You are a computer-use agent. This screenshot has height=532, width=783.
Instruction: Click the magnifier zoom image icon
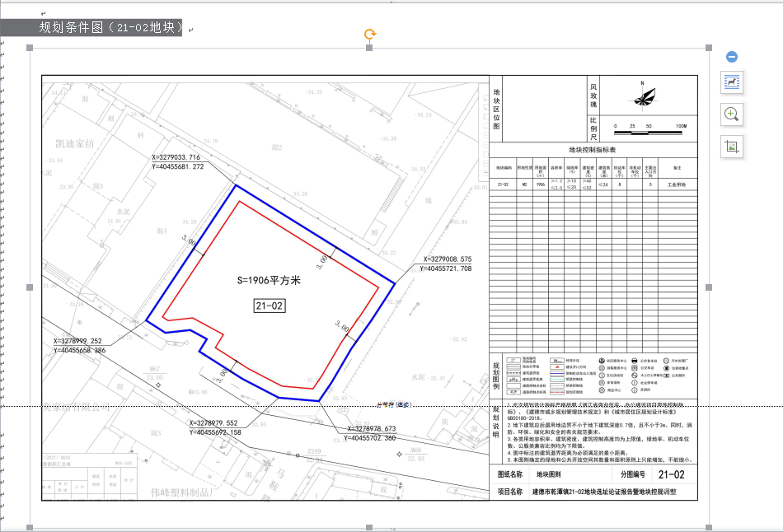click(x=732, y=114)
